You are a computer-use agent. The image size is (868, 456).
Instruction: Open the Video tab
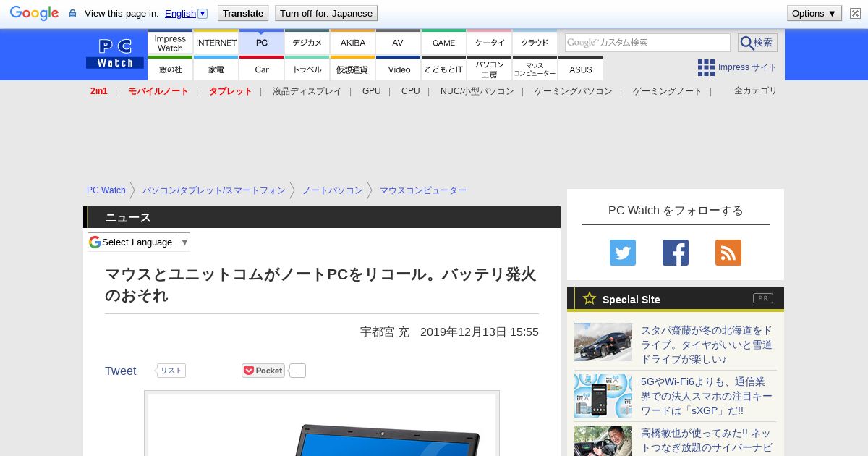[x=399, y=69]
